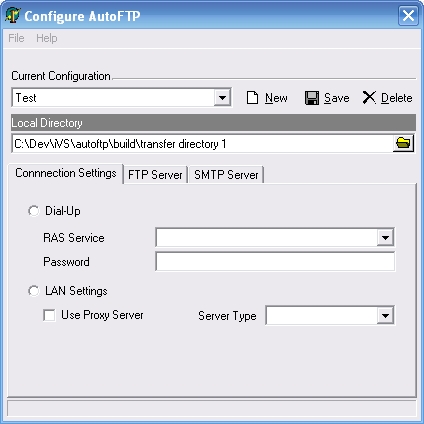Switch to the FTP Server tab
The height and width of the screenshot is (424, 424).
click(155, 175)
